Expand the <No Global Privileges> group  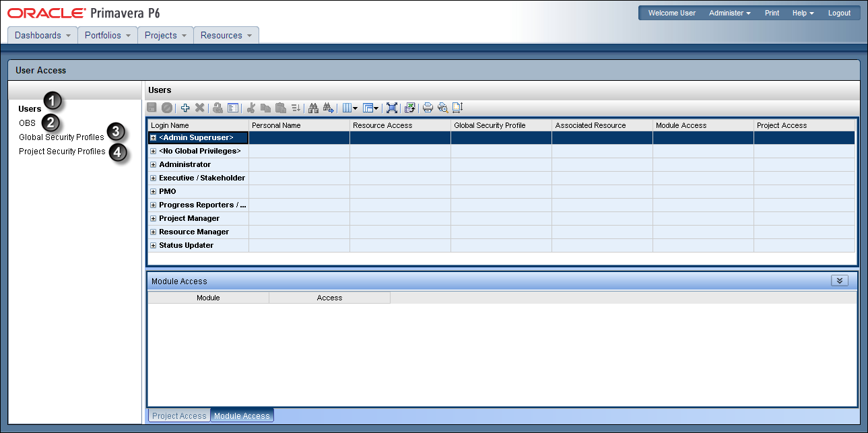[x=154, y=151]
